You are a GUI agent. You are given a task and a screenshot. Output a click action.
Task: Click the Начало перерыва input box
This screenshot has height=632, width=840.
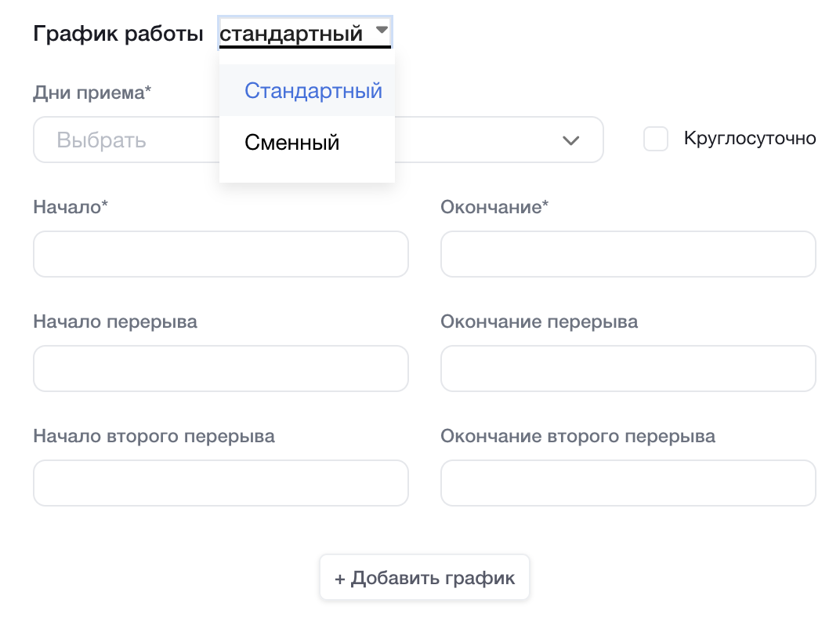click(x=220, y=369)
